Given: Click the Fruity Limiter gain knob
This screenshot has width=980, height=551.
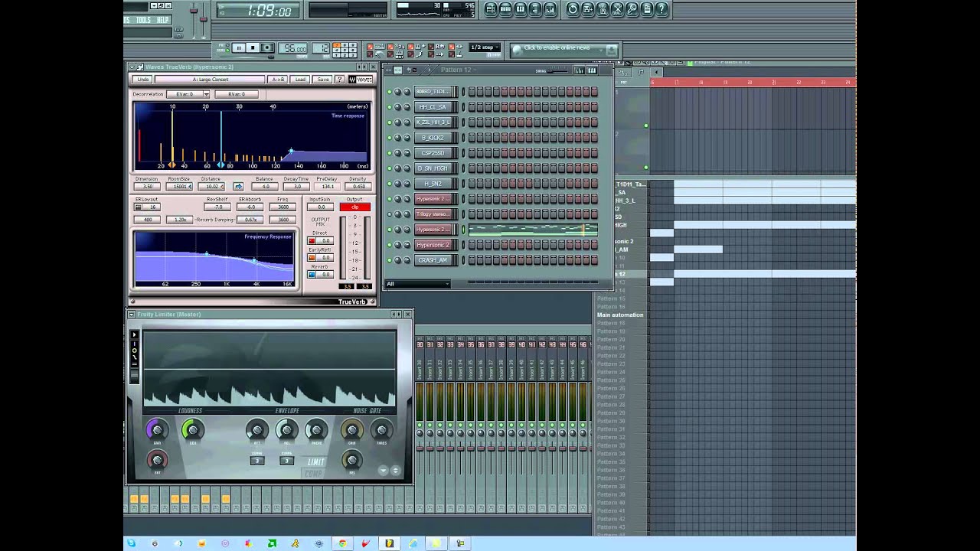Looking at the screenshot, I should [157, 430].
